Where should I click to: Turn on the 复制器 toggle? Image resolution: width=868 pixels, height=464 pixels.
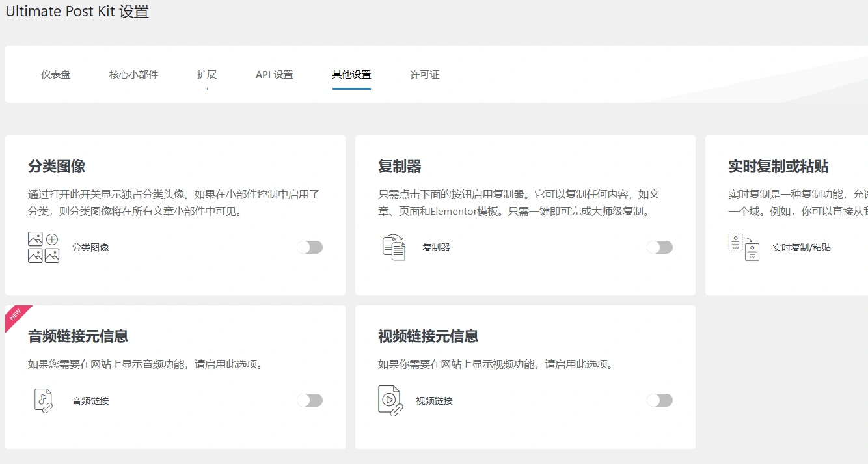pos(660,247)
